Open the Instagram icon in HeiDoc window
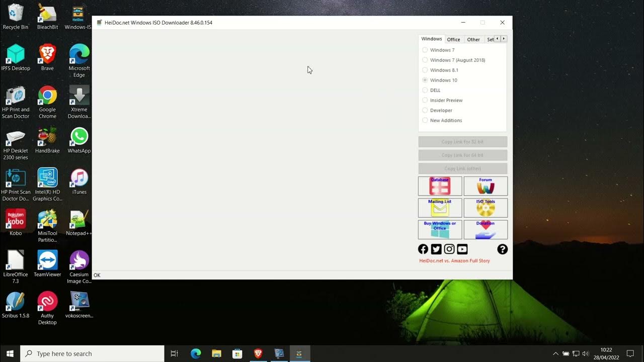This screenshot has height=362, width=644. pyautogui.click(x=449, y=249)
